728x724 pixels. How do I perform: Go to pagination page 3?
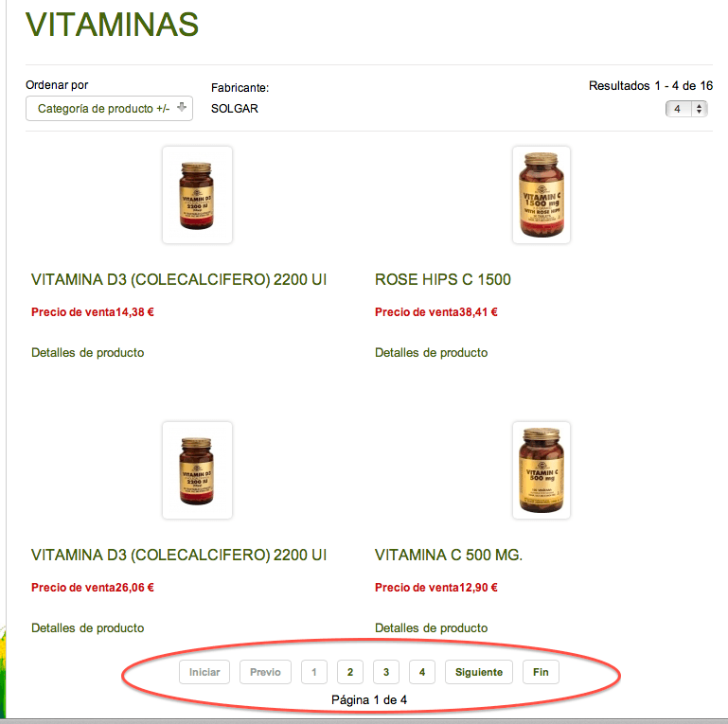[x=386, y=672]
